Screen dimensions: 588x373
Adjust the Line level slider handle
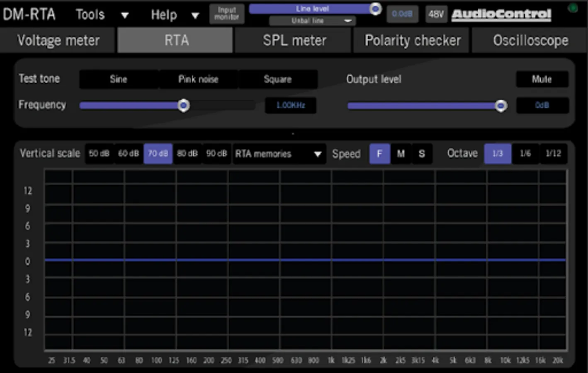tap(375, 9)
